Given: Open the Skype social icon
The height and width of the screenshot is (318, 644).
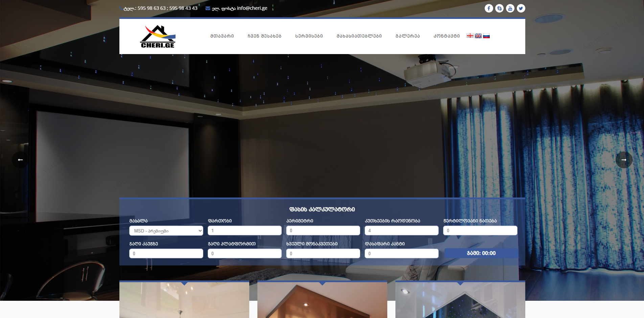Looking at the screenshot, I should click(x=499, y=8).
